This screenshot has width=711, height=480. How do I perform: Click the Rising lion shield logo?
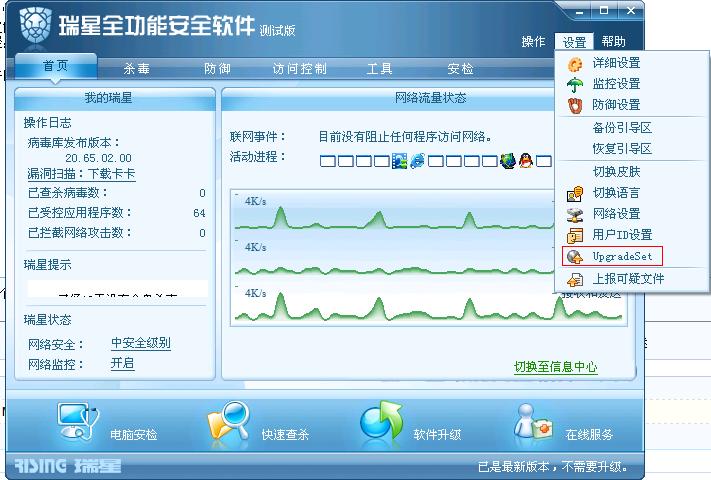click(x=35, y=26)
